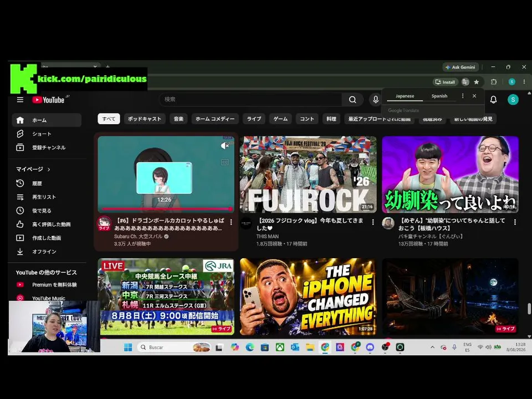Viewport: 532px width, 399px height.
Task: Open Subscriptions (登録チャンネル) in sidebar
Action: coord(47,147)
